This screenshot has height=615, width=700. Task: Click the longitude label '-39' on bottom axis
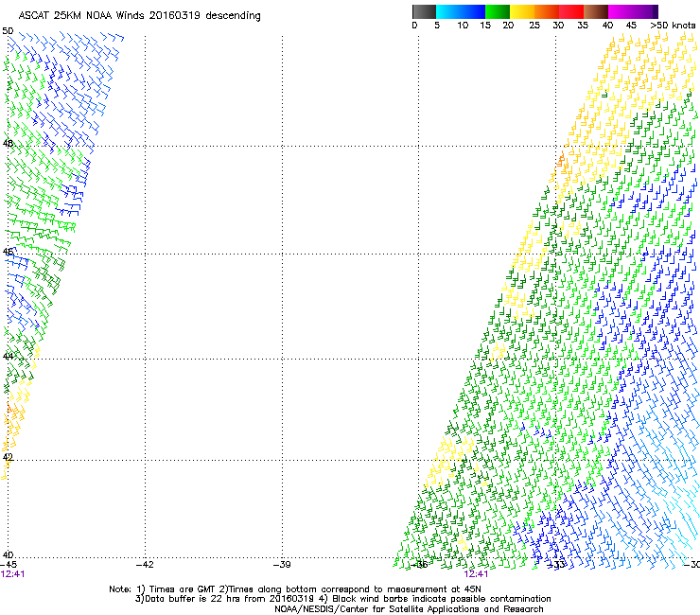pos(282,565)
